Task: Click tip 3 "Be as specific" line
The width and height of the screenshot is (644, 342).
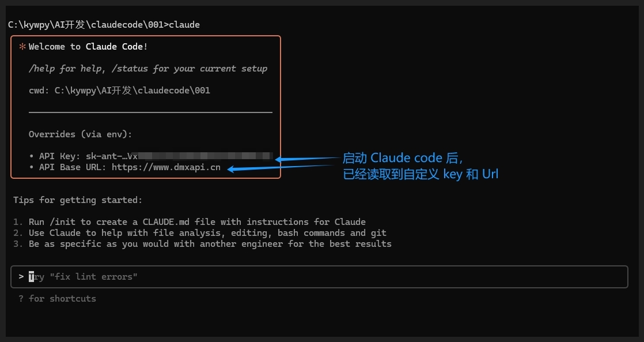Action: [202, 244]
